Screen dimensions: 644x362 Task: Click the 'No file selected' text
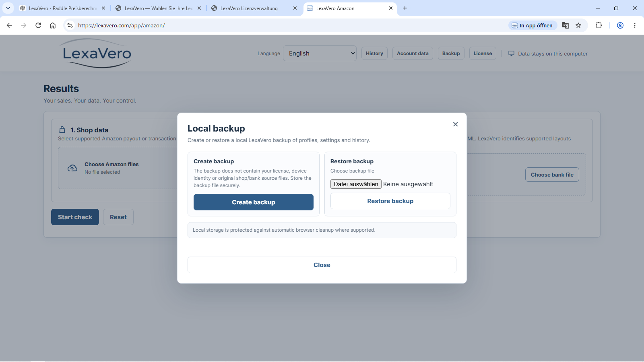(102, 172)
